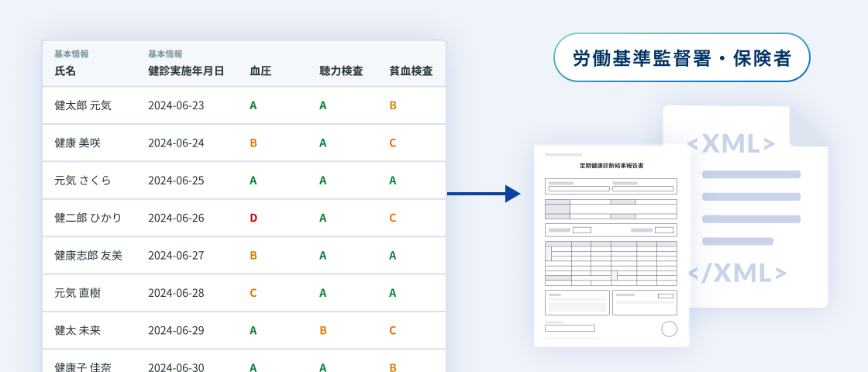Image resolution: width=868 pixels, height=372 pixels.
Task: Click 血圧 grade A for 元気 さくら
Action: pos(253,181)
